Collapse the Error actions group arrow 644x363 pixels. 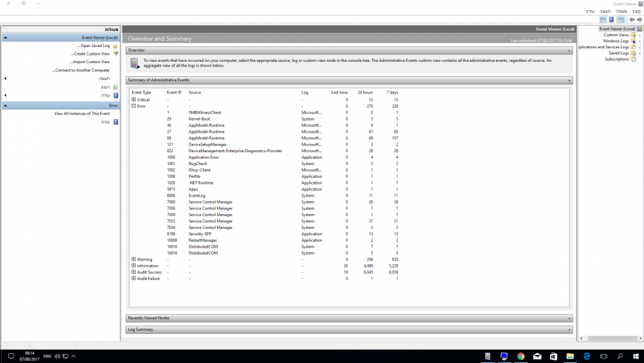tap(5, 106)
